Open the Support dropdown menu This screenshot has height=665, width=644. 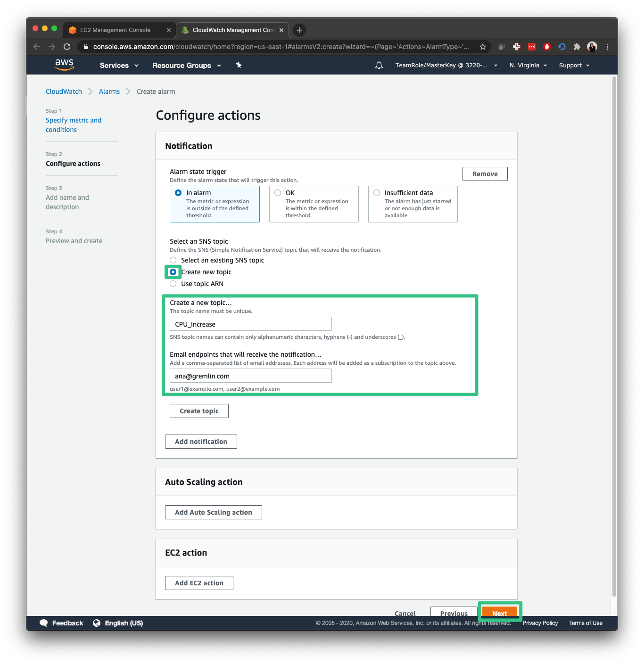574,66
